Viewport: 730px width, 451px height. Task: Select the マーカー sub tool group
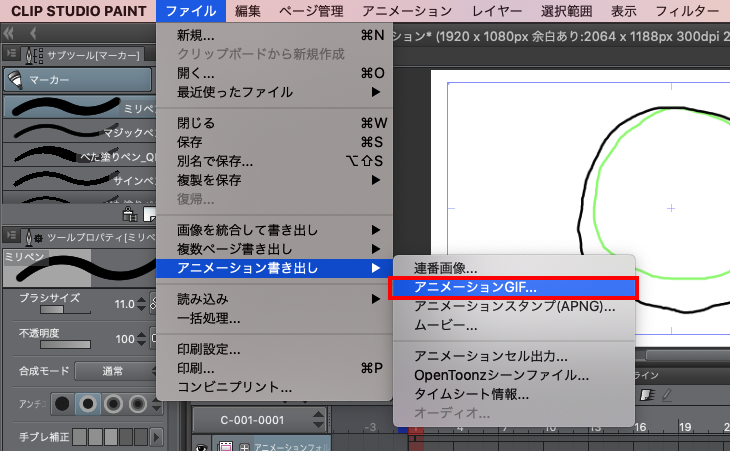78,80
